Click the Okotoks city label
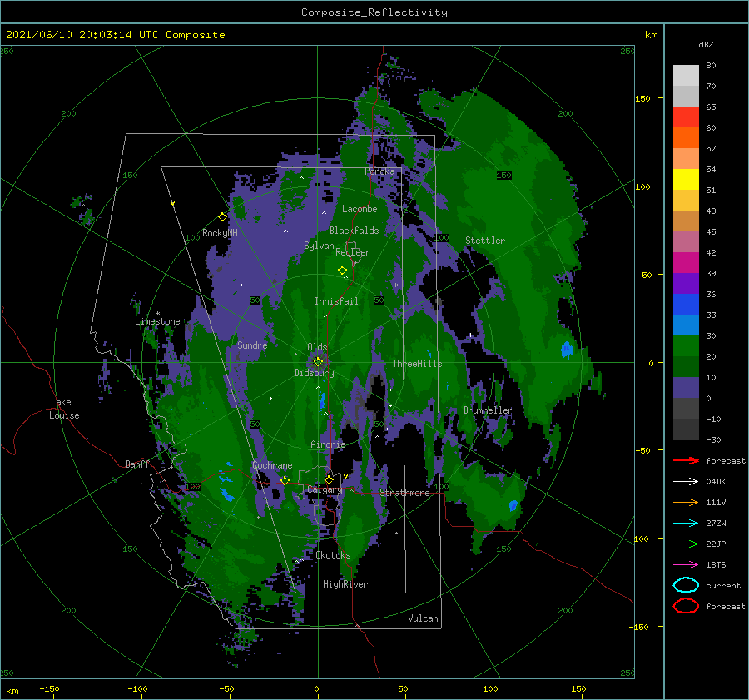 pyautogui.click(x=333, y=555)
